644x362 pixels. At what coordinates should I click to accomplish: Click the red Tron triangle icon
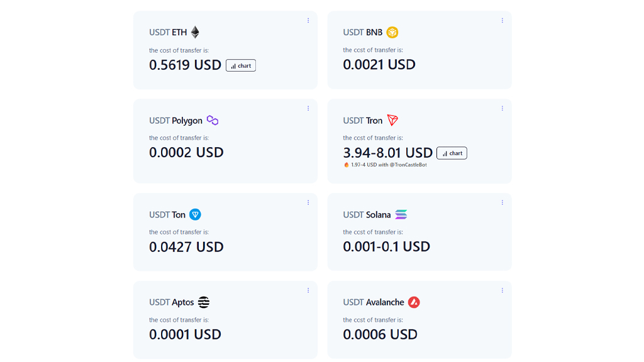392,120
